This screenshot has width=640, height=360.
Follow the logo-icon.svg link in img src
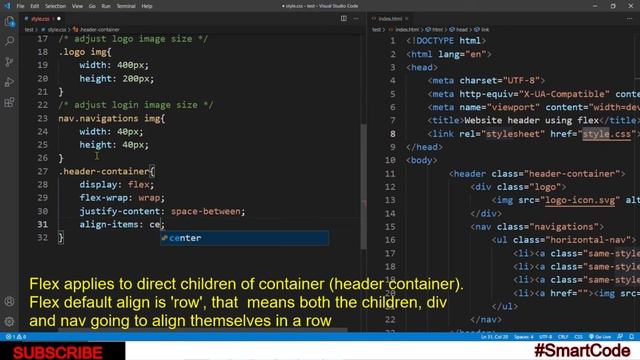(x=580, y=200)
